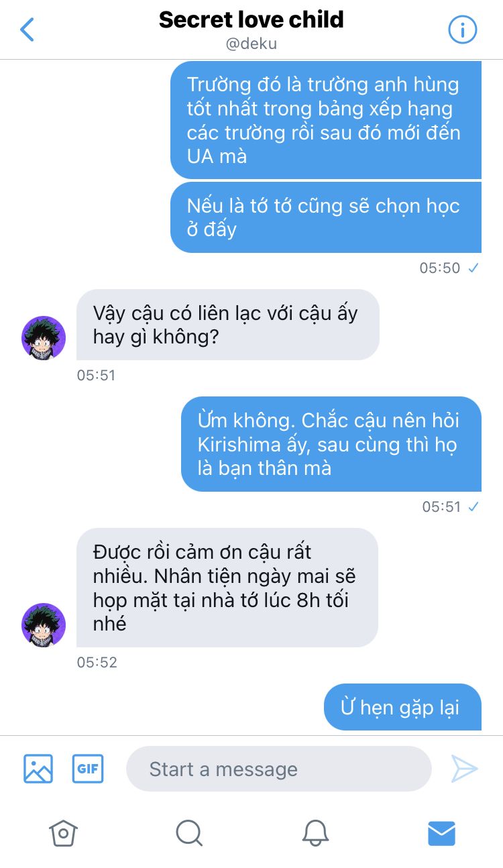Select the 'Ừ hẹn gặp lại' message bubble
The image size is (503, 868).
[402, 707]
